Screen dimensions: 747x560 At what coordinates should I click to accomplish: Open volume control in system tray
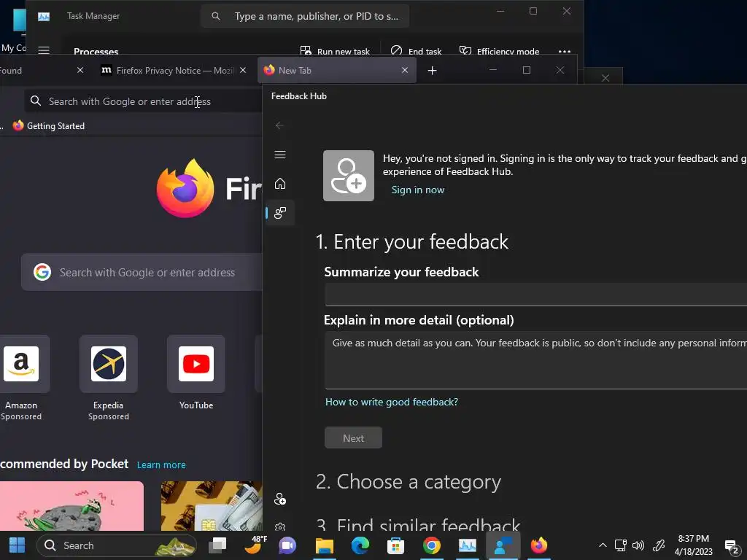[x=638, y=545]
